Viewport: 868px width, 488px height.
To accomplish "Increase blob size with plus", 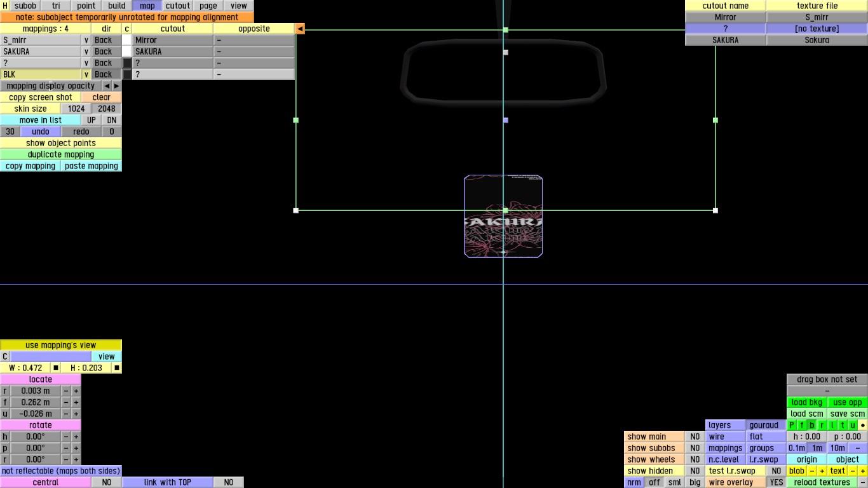I will point(822,471).
